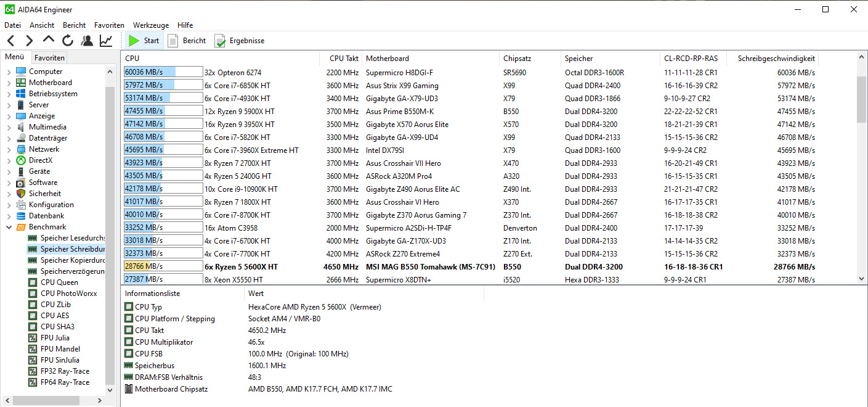
Task: Switch to the Favoriten tab
Action: (49, 58)
